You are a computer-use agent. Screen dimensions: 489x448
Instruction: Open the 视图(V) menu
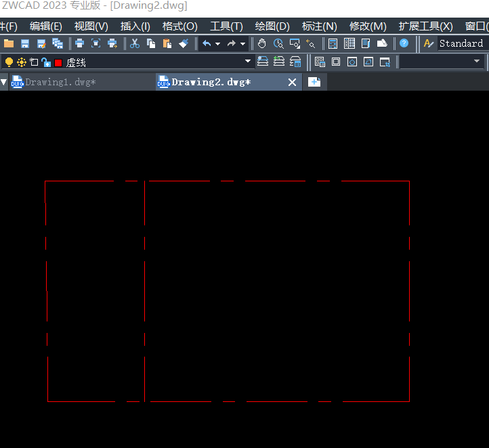[91, 26]
